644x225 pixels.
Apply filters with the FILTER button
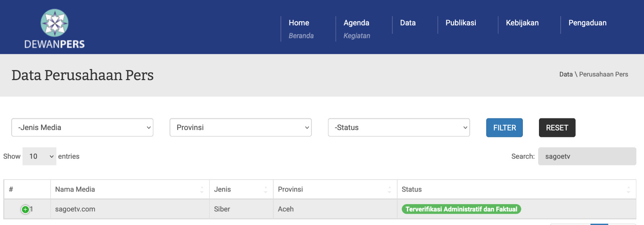(504, 128)
